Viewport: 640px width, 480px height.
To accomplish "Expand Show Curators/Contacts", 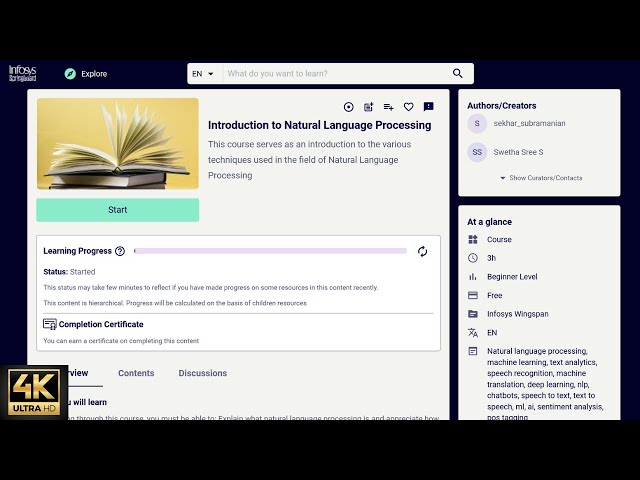I will 541,178.
